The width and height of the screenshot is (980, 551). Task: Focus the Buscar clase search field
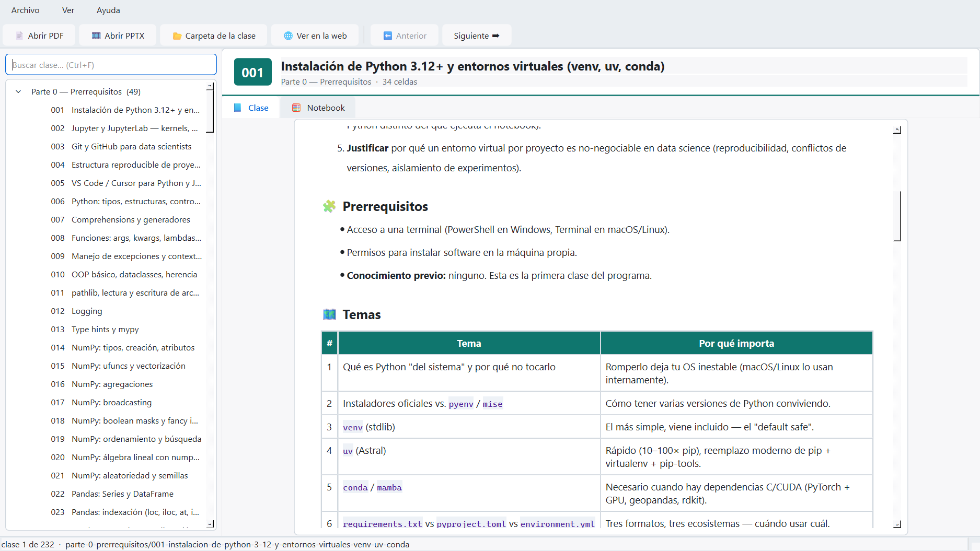pyautogui.click(x=111, y=65)
